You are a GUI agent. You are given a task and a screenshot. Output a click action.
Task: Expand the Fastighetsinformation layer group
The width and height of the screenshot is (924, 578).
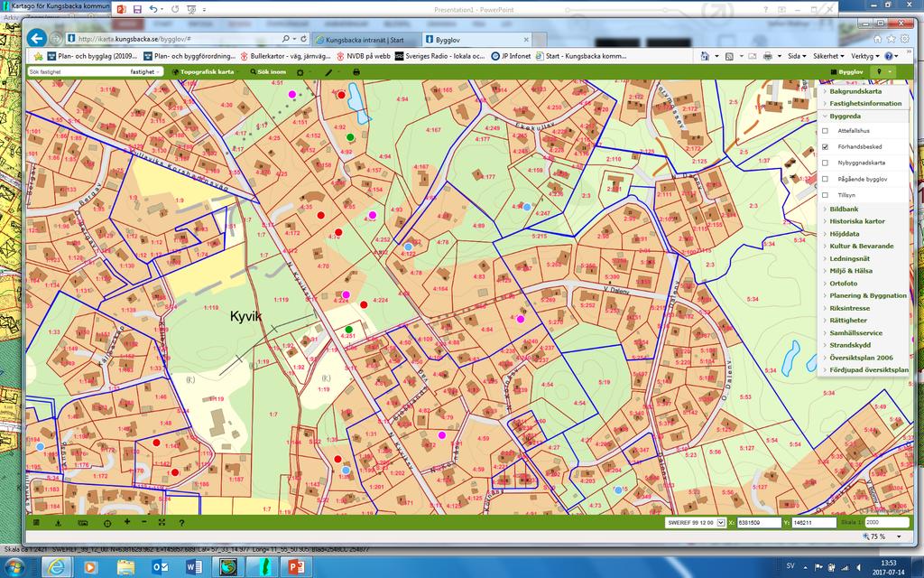[864, 103]
